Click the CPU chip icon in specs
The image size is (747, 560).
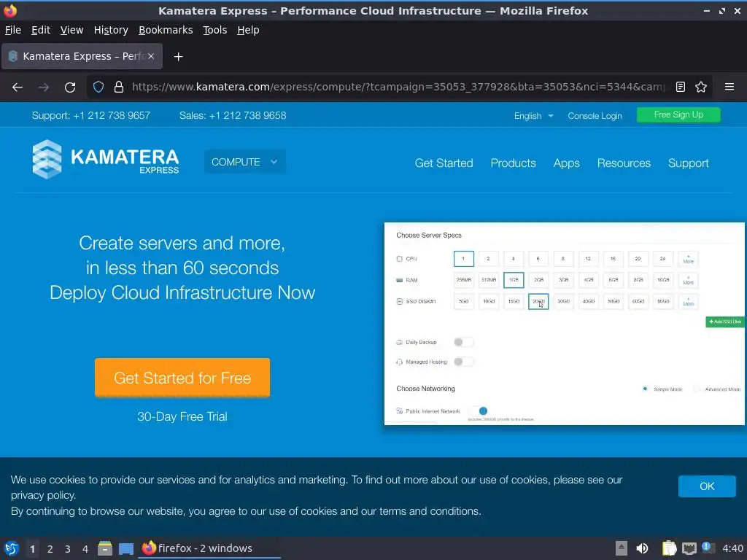coord(399,259)
